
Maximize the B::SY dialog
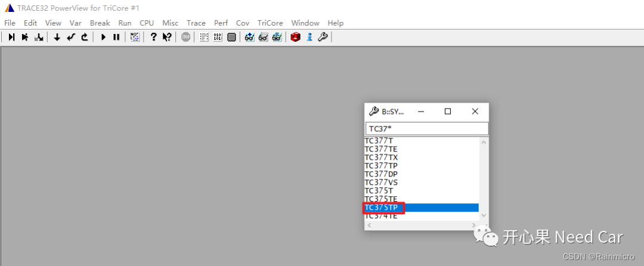point(448,112)
